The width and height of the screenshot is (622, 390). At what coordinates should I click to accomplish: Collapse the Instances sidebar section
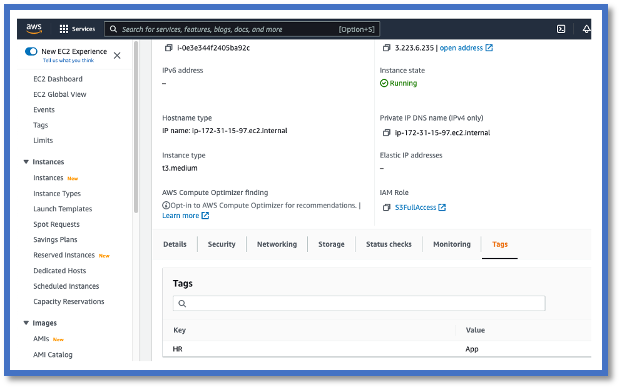point(26,161)
